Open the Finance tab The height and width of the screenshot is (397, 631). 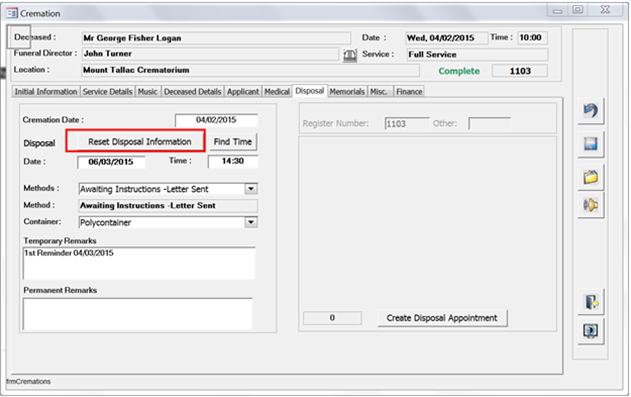[409, 92]
